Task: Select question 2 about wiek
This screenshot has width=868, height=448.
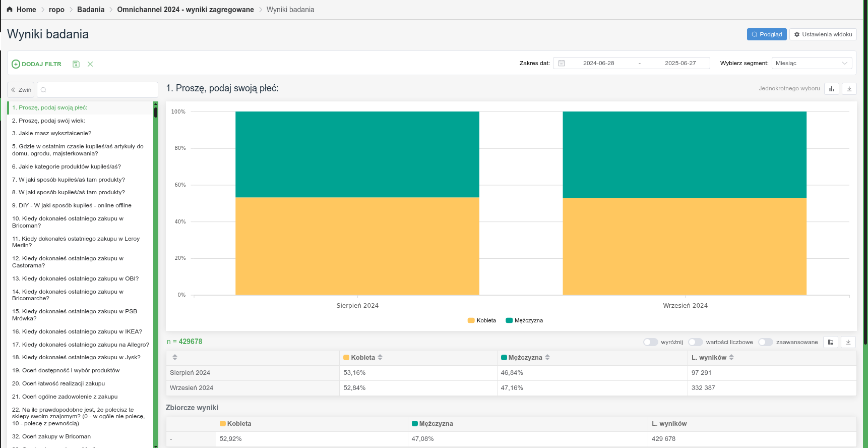Action: (48, 121)
